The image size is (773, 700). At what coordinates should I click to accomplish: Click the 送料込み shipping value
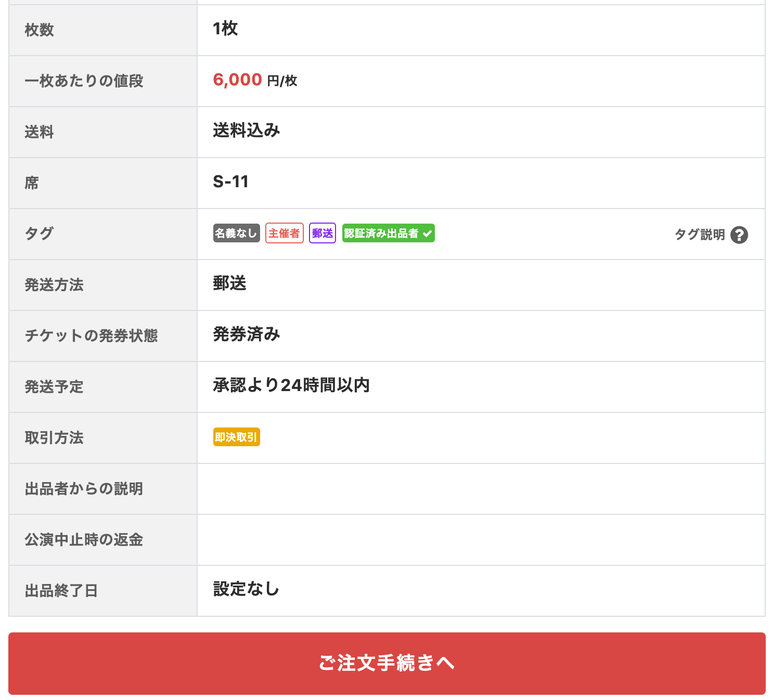(x=247, y=131)
